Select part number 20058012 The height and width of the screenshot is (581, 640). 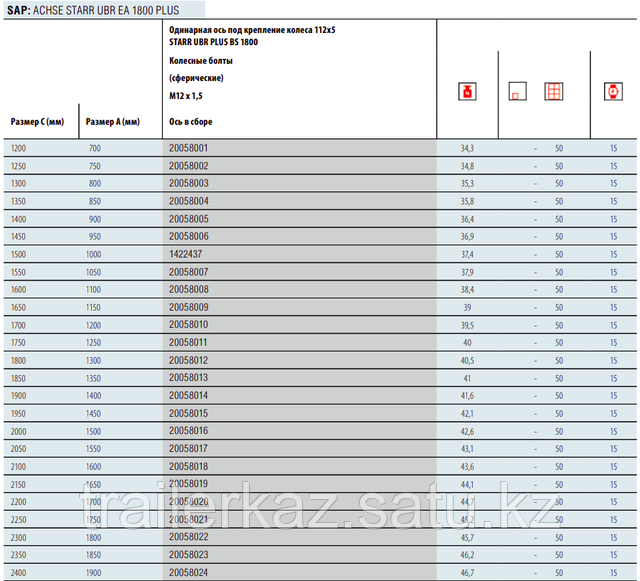pos(189,360)
